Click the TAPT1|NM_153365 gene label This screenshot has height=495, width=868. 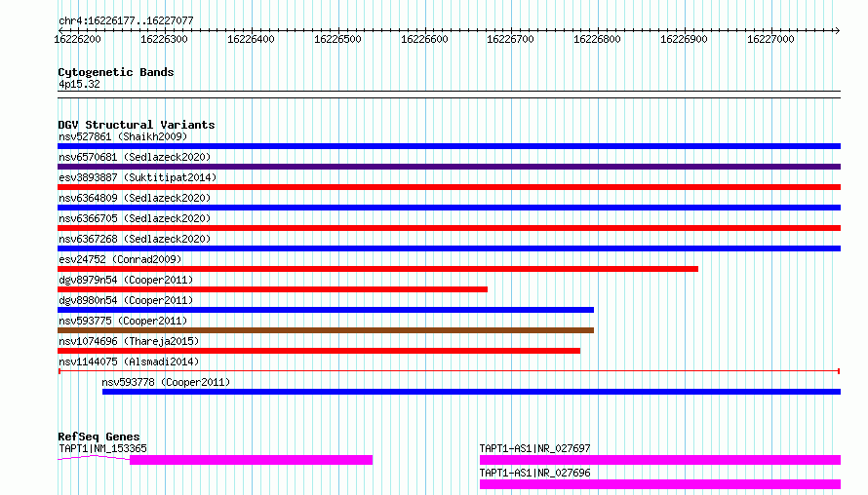click(103, 448)
